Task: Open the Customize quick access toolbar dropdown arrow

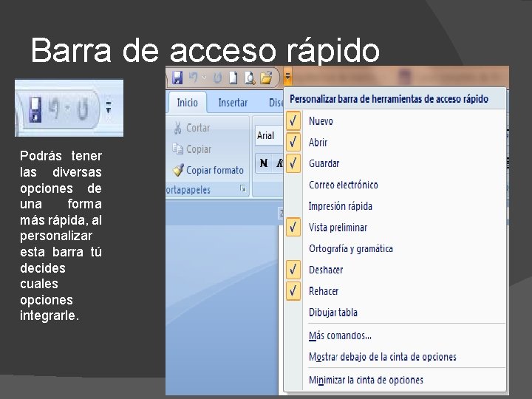Action: point(287,77)
